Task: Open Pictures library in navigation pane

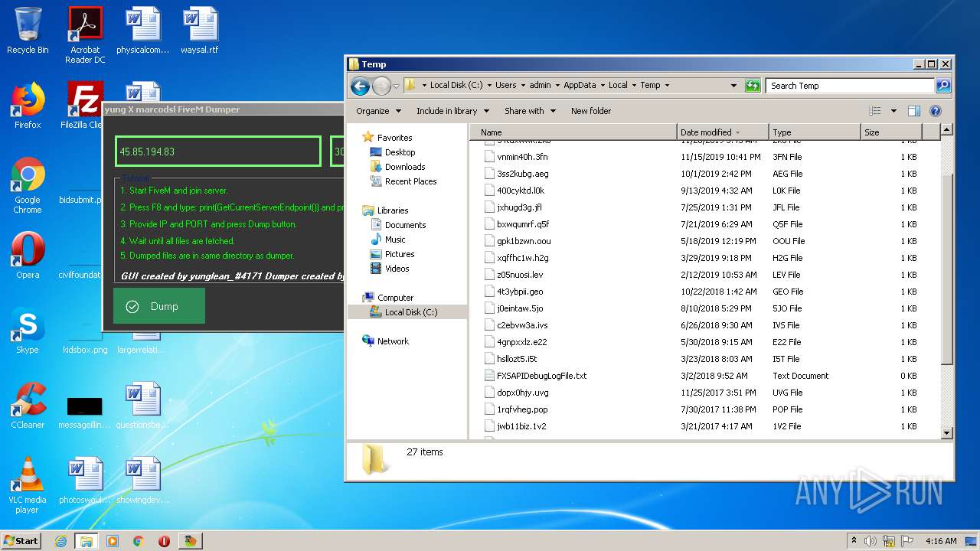Action: pos(400,254)
